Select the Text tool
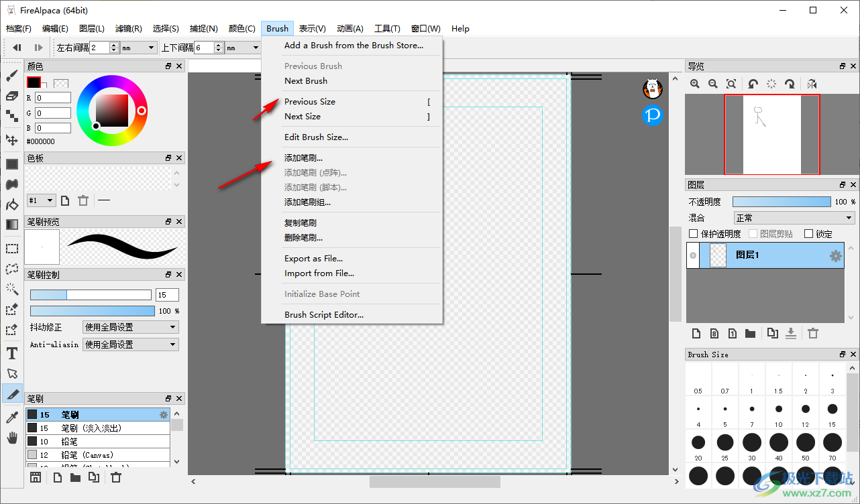This screenshot has width=860, height=504. tap(12, 353)
